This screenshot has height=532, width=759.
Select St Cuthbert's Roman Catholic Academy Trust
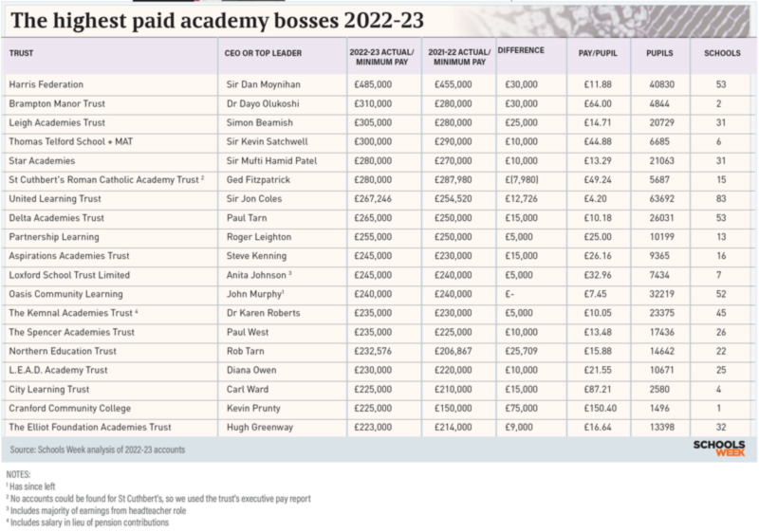(x=103, y=180)
